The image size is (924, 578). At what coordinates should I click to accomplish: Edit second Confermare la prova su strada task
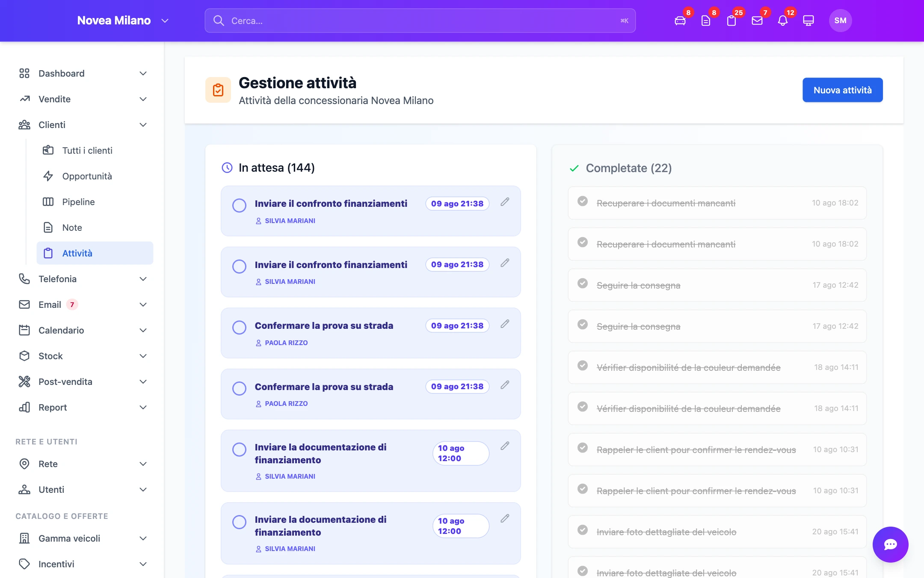point(505,385)
